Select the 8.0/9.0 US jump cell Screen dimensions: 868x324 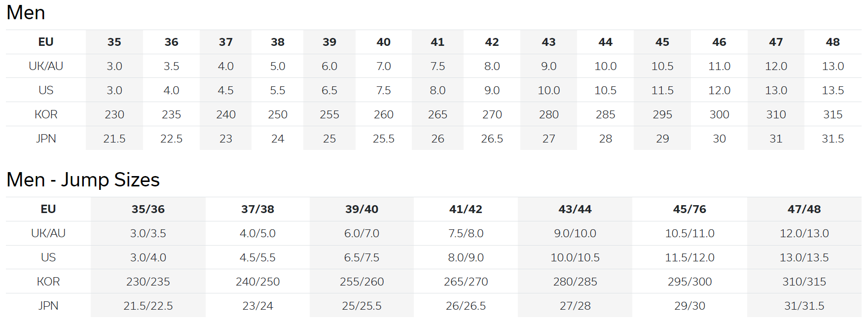click(466, 257)
